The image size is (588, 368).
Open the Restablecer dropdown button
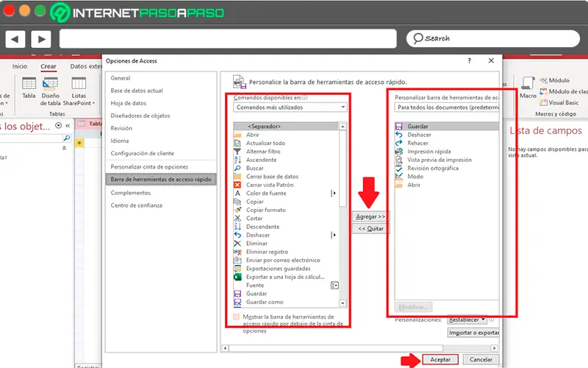coord(467,320)
